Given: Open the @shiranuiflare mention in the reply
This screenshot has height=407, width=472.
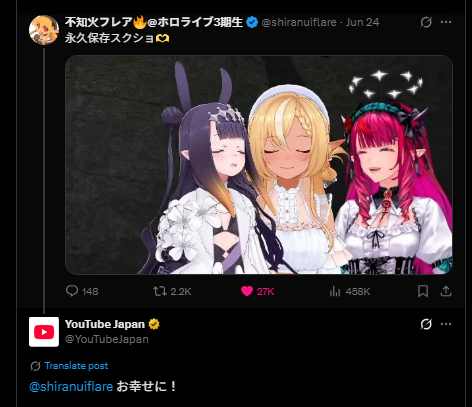Looking at the screenshot, I should coord(71,387).
